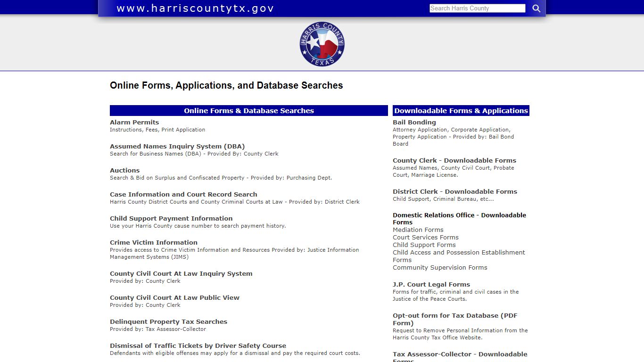Click text 'Assumed Names, County Civil Court, Probate'
This screenshot has width=644, height=362.
tap(454, 168)
